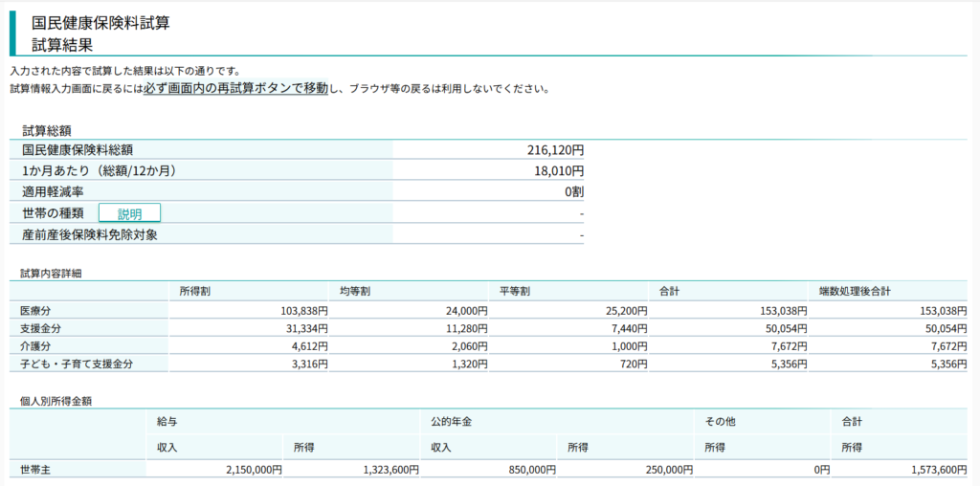Click the 子ども・子育て支援金分 row label
980x486 pixels.
click(77, 364)
